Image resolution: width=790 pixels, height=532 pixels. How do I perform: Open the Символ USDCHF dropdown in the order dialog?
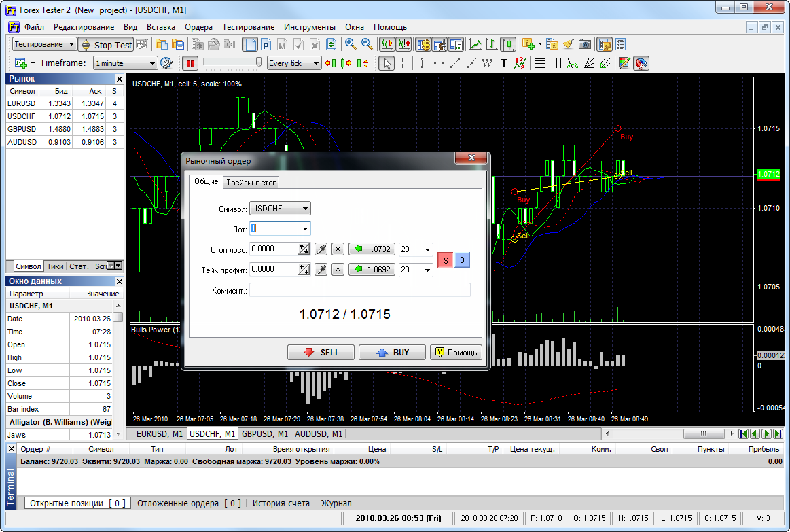coord(280,208)
